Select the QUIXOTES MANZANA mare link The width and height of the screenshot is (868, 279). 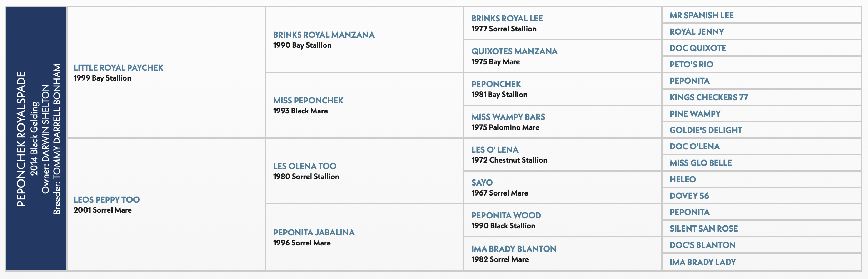(514, 51)
